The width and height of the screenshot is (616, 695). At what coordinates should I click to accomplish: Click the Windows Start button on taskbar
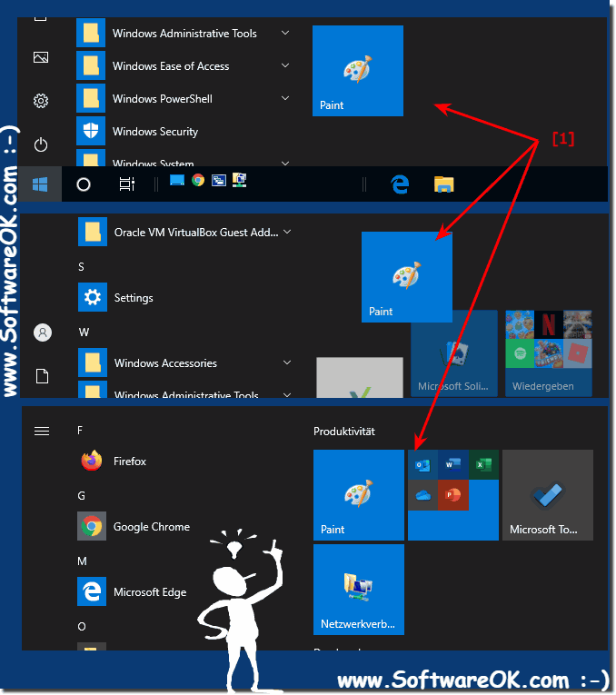coord(40,184)
